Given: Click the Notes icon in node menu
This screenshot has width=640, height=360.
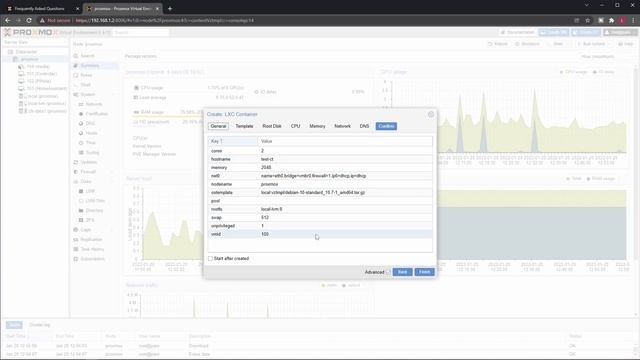Looking at the screenshot, I should point(76,76).
